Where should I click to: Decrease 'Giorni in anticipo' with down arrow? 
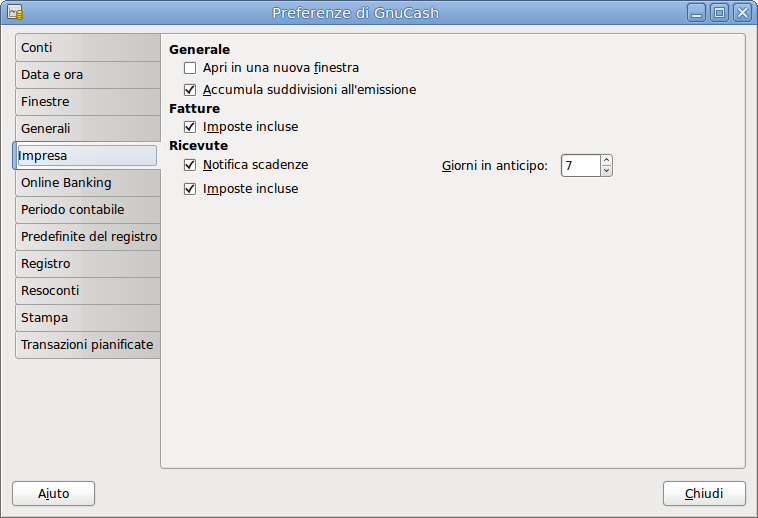pyautogui.click(x=606, y=171)
